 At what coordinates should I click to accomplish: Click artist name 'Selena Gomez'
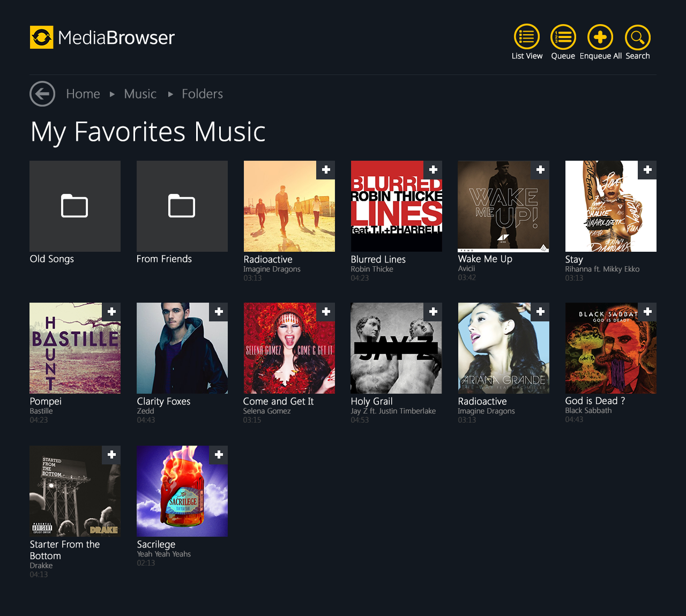[267, 411]
